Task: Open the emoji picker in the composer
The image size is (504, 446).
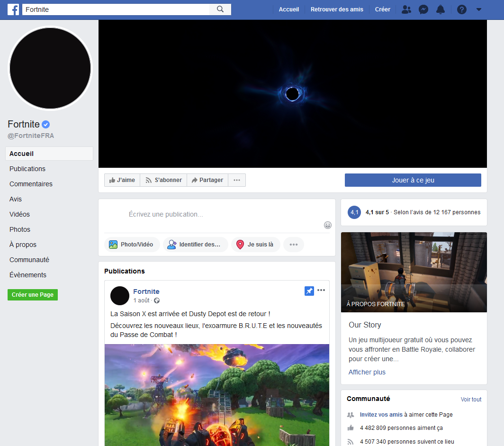Action: 328,225
